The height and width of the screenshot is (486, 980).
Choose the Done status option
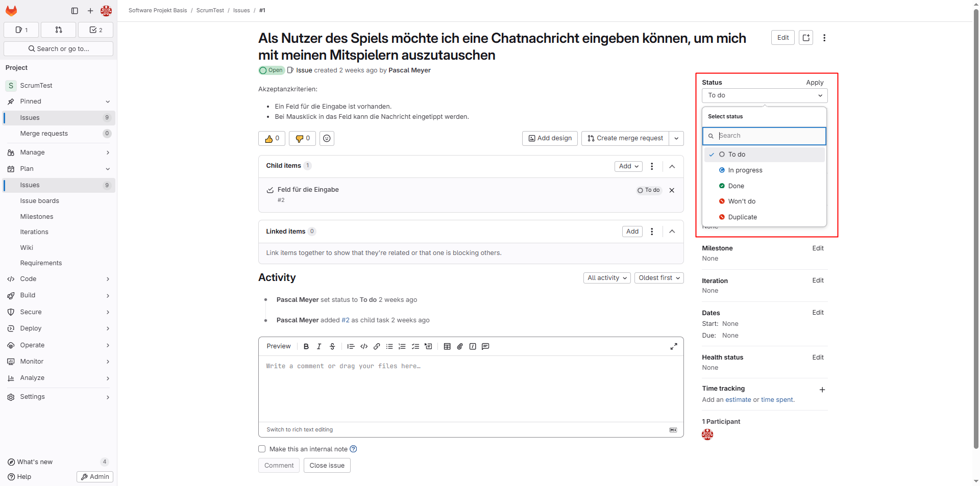click(736, 186)
